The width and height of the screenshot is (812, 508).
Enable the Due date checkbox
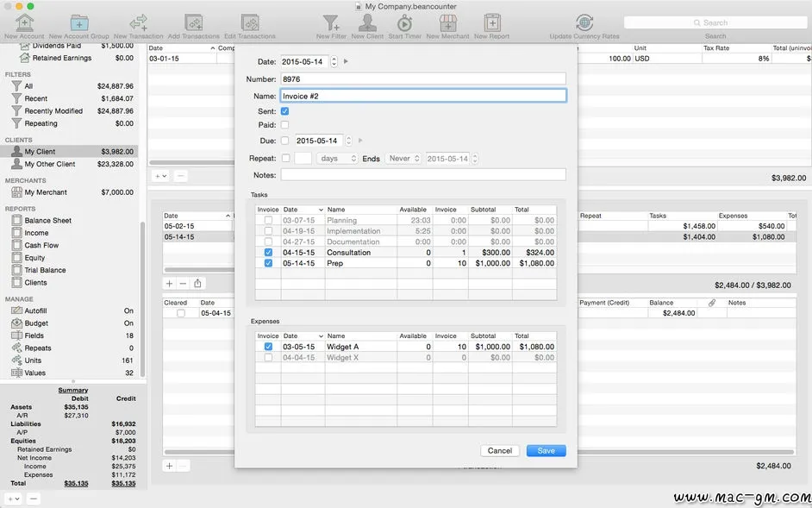coord(284,141)
